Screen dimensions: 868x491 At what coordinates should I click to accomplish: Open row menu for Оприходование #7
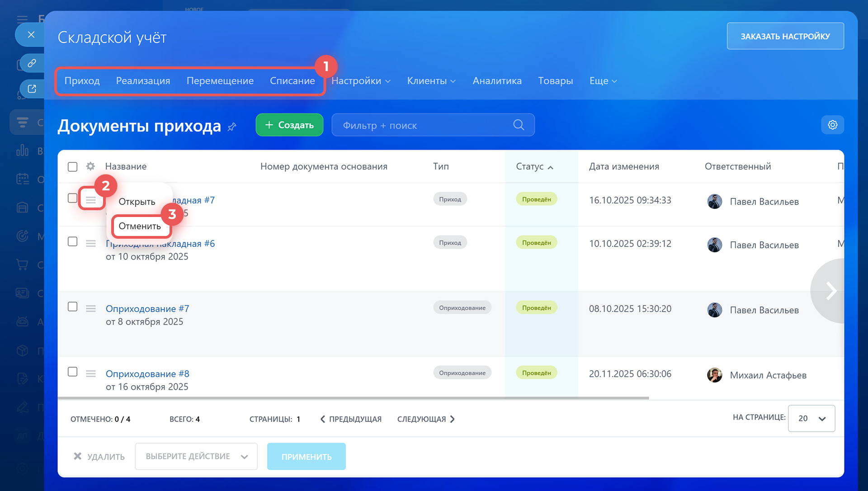tap(91, 308)
